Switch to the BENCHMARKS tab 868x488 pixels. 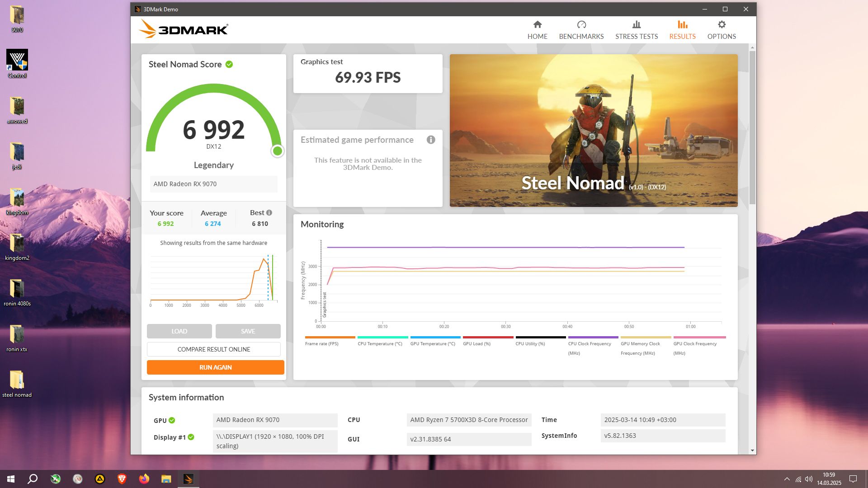(581, 30)
